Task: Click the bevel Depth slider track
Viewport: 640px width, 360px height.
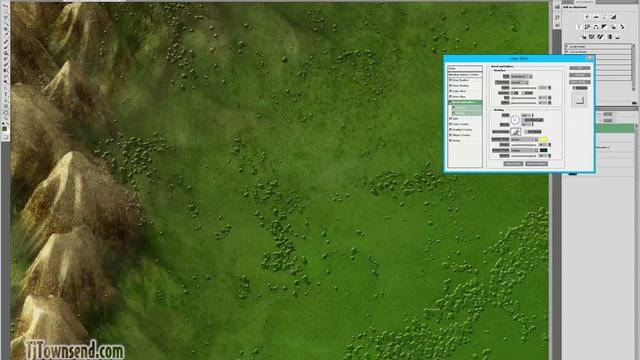Action: (x=524, y=88)
